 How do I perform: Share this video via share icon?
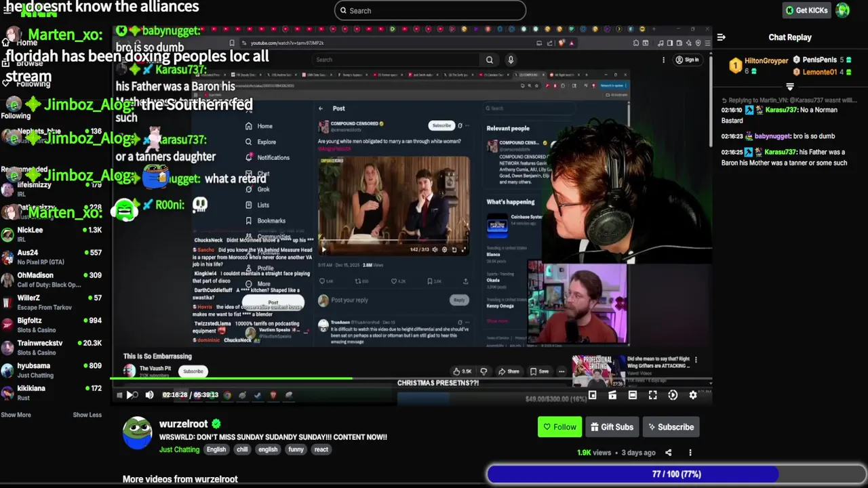point(668,453)
